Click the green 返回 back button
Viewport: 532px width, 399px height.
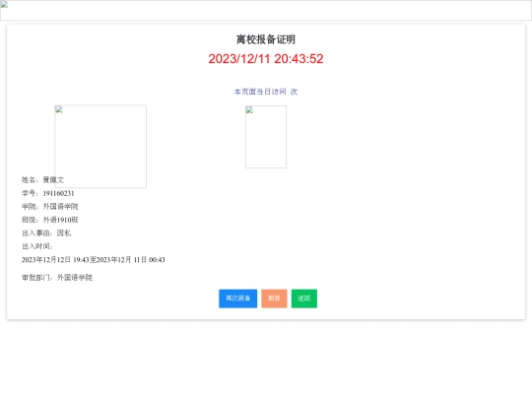304,299
